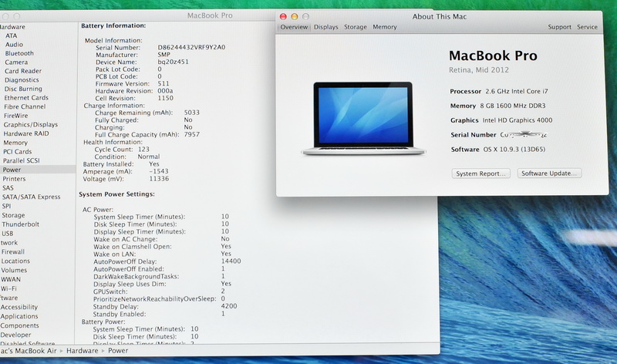This screenshot has width=617, height=364.
Task: Click the Software OS X 10.9.3 line
Action: pyautogui.click(x=498, y=150)
